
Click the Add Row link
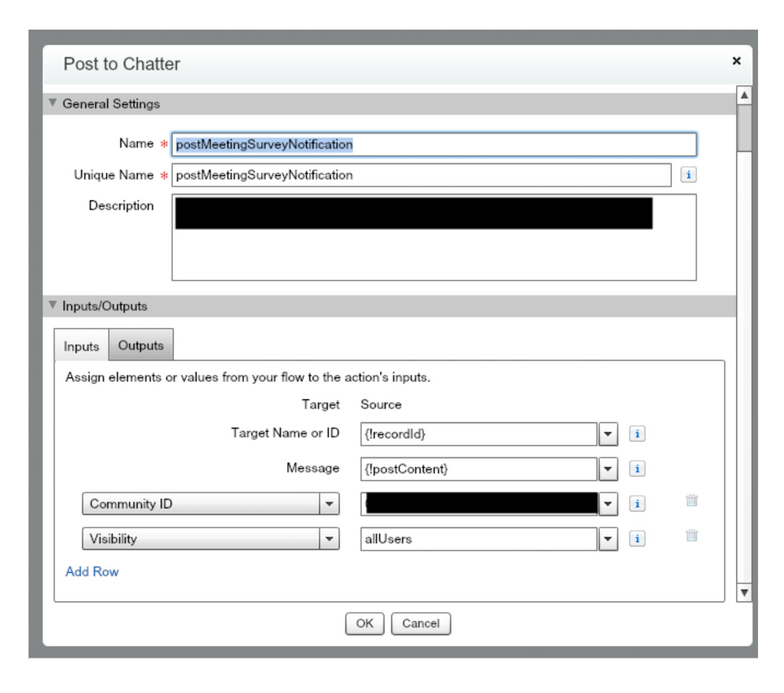click(x=92, y=571)
